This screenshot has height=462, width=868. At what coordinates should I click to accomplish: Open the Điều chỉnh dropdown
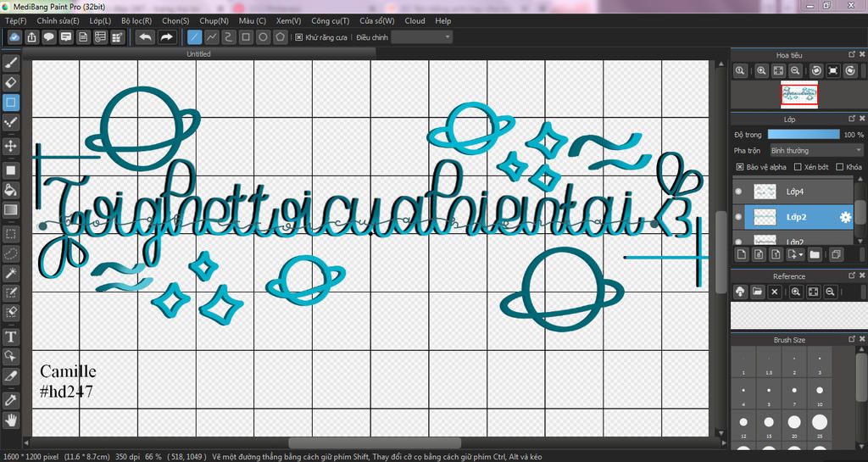[x=421, y=37]
